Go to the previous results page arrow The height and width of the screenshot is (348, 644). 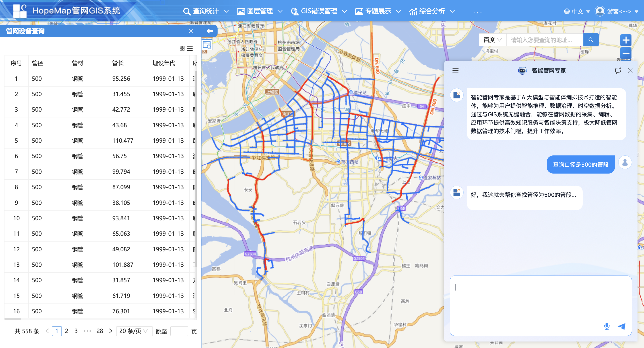click(x=47, y=331)
